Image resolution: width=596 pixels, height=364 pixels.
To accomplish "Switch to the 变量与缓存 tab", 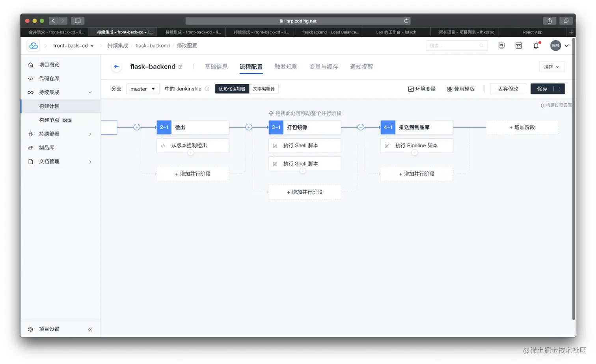I will [x=324, y=67].
